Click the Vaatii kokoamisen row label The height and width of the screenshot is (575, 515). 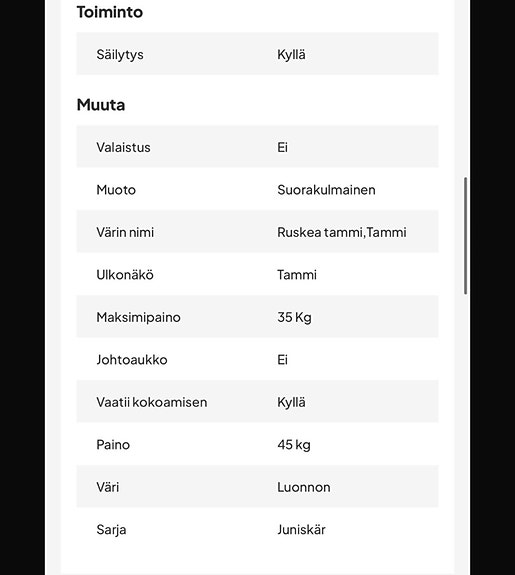[x=151, y=402]
